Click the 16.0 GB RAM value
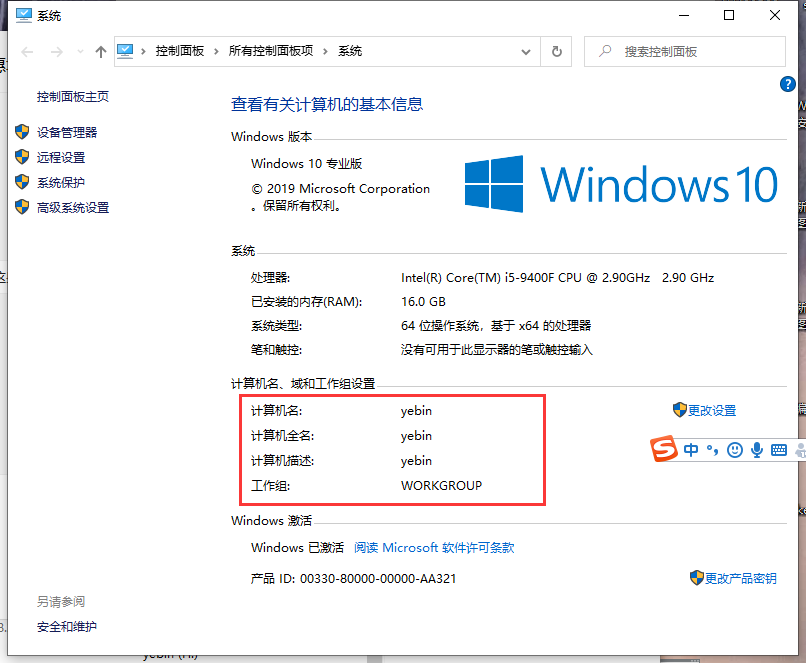This screenshot has width=806, height=663. pos(423,302)
